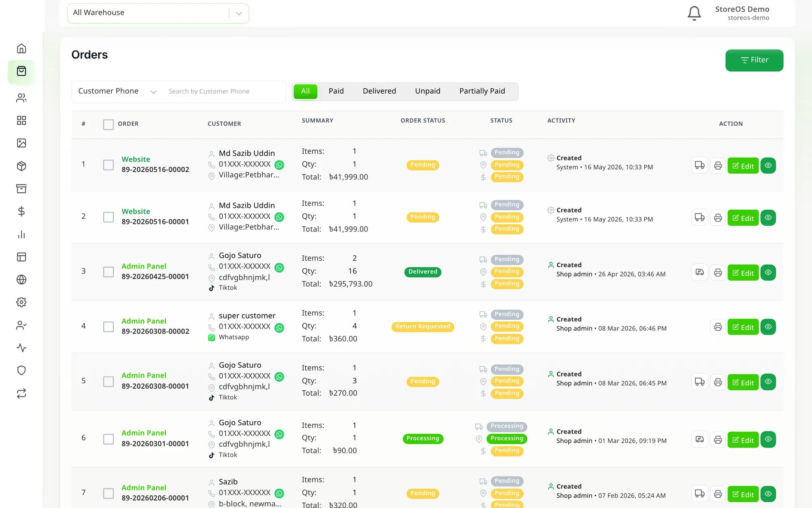This screenshot has width=812, height=508.
Task: Click the delivery truck icon for order 89-20260516-00002
Action: point(700,166)
